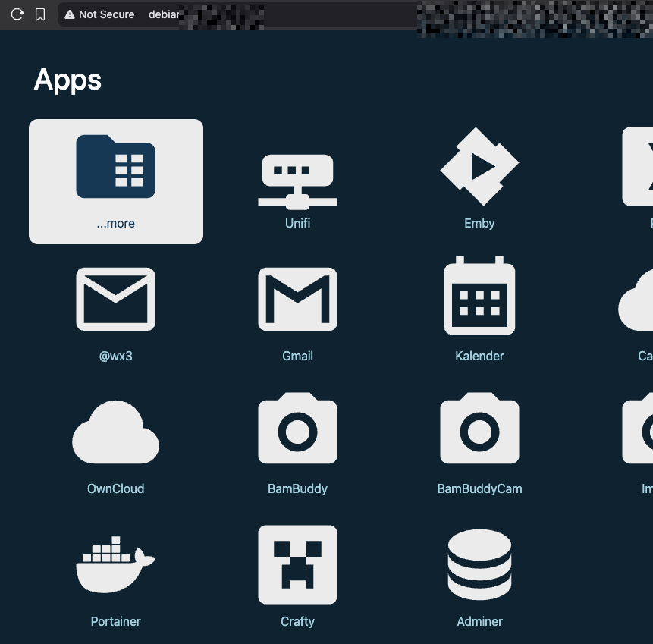The width and height of the screenshot is (653, 644).
Task: Click the Gmail text label
Action: coord(297,357)
